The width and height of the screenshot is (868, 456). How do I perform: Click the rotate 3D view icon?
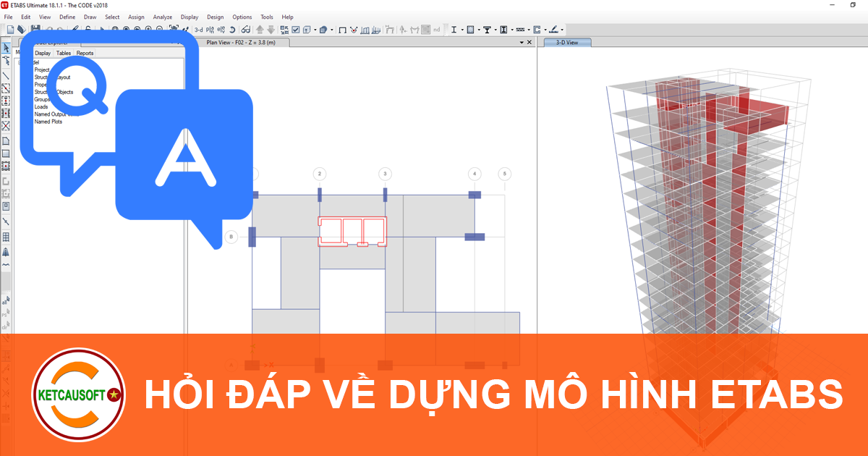(232, 30)
